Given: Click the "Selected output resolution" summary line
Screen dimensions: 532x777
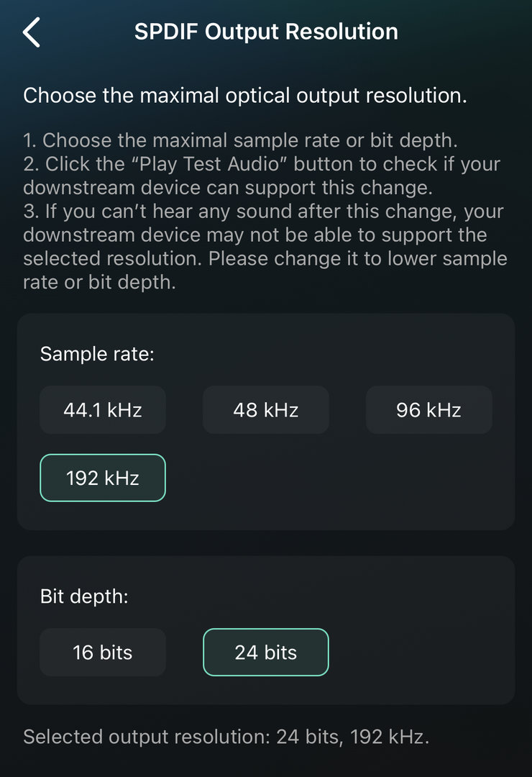Looking at the screenshot, I should pyautogui.click(x=226, y=737).
